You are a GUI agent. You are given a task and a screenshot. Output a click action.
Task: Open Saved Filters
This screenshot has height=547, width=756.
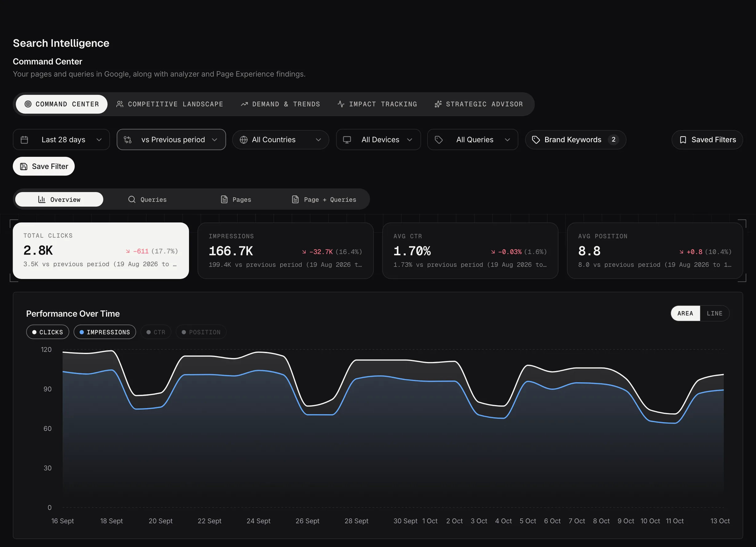tap(707, 140)
